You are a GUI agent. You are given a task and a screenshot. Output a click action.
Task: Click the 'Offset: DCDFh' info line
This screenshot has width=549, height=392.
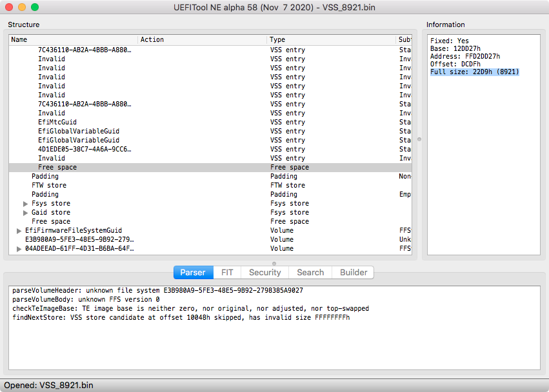coord(455,64)
